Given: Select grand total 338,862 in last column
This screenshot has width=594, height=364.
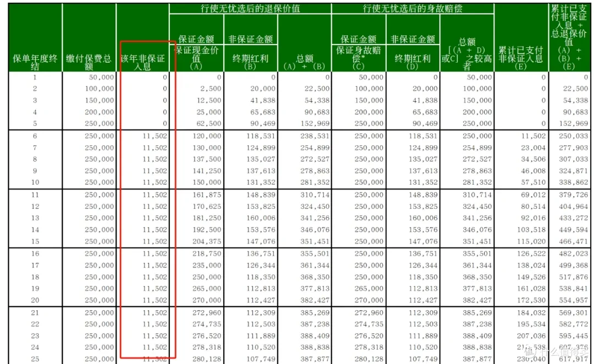Looking at the screenshot, I should [x=574, y=182].
